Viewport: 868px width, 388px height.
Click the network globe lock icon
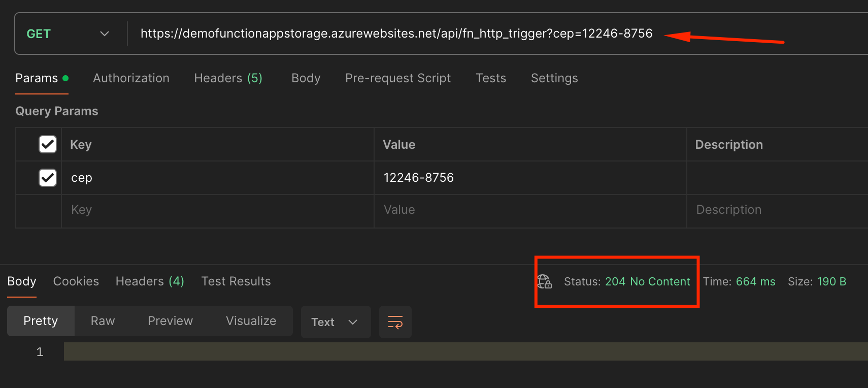pos(544,281)
